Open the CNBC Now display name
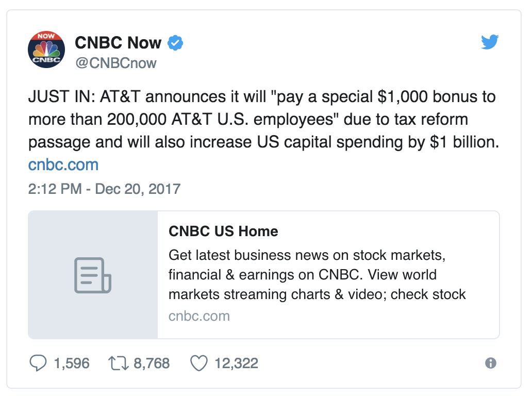 tap(118, 43)
